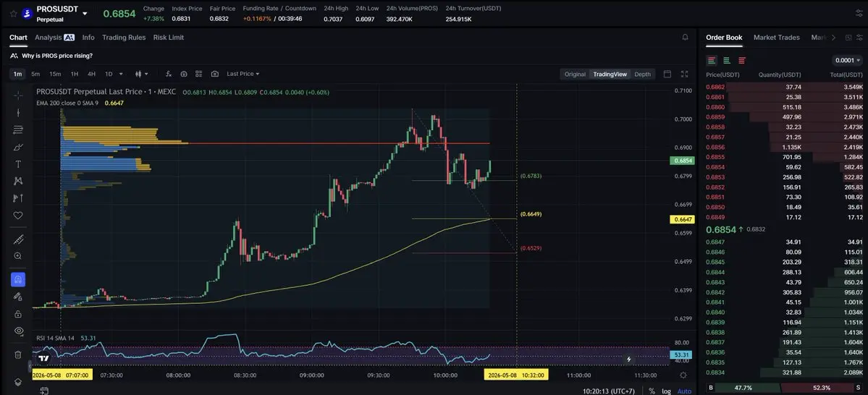
Task: Select the trend line drawing tool
Action: [17, 112]
